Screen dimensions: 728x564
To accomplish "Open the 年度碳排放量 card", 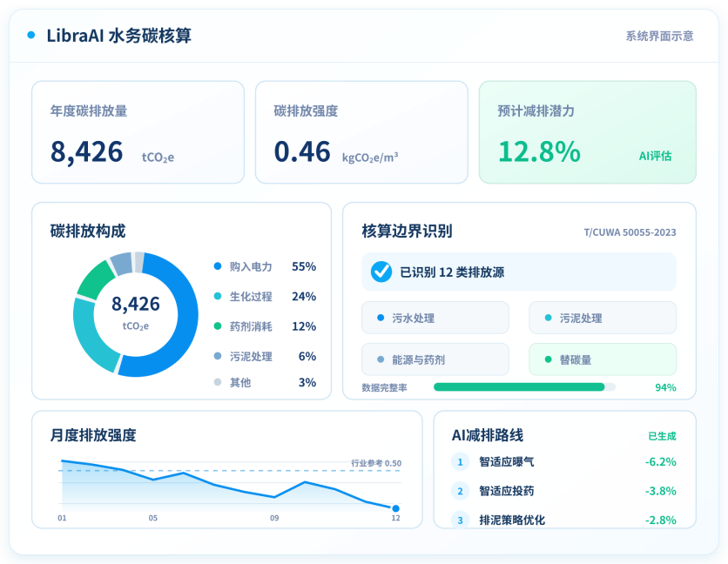I will pyautogui.click(x=138, y=132).
